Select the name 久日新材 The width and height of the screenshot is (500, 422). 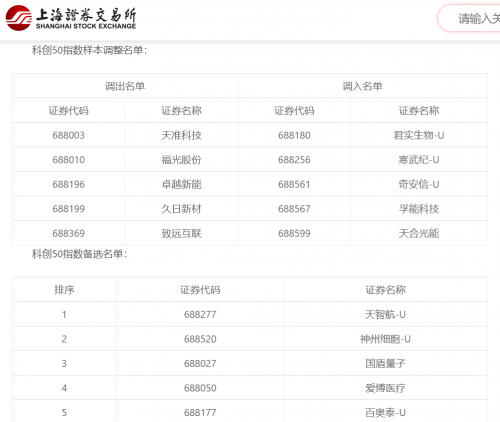[x=181, y=209]
